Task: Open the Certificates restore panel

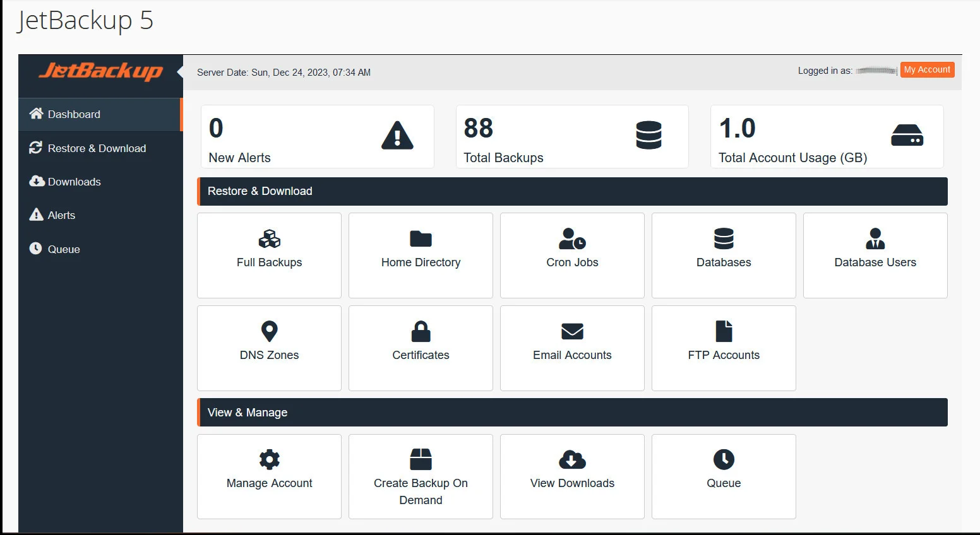Action: point(421,348)
